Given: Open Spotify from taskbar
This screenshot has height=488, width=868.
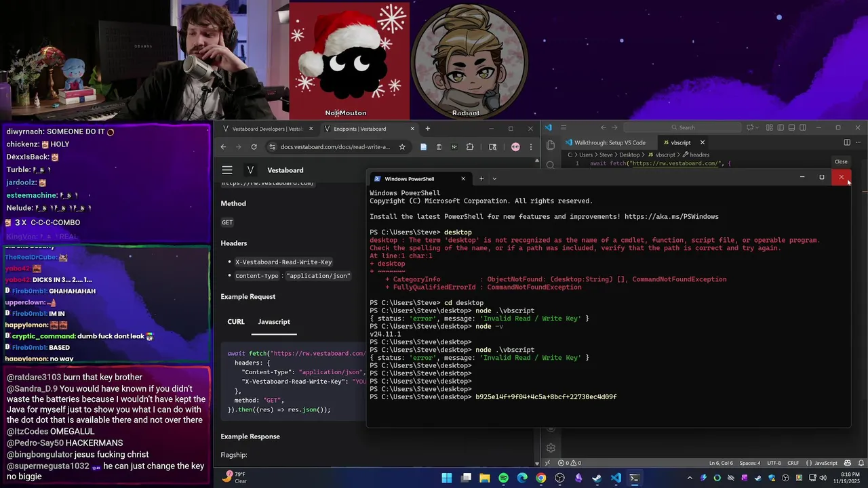Looking at the screenshot, I should (503, 478).
